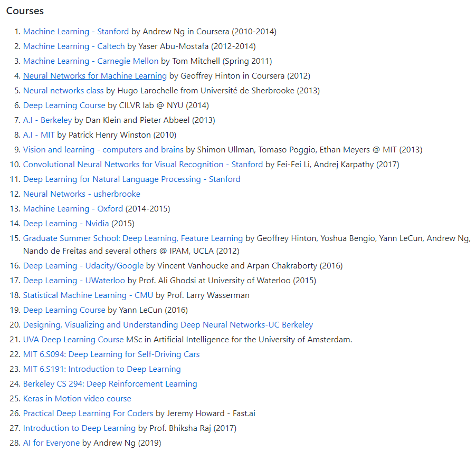Screen dimensions: 476x452
Task: Follow Deep Learning - Nvidia link
Action: [66, 224]
